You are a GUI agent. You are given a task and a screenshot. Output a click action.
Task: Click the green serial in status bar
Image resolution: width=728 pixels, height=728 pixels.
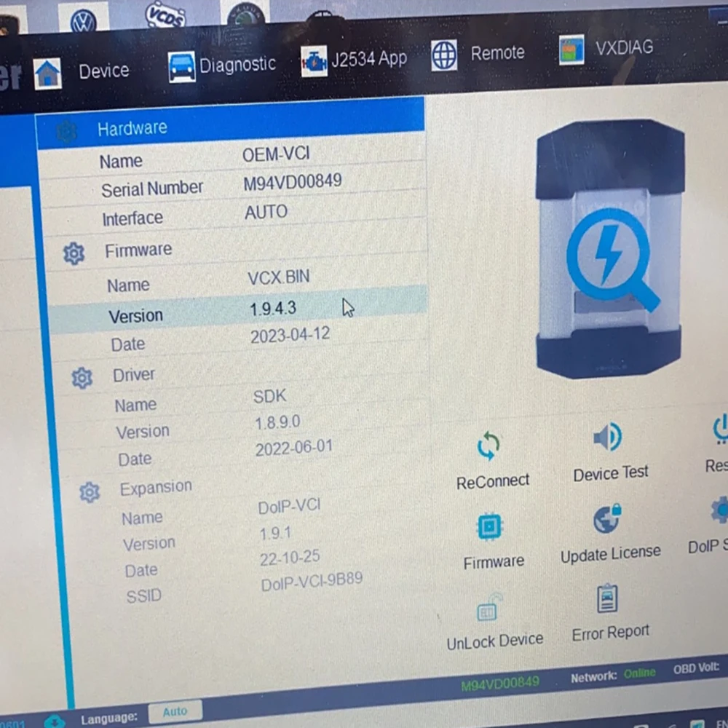[x=500, y=683]
